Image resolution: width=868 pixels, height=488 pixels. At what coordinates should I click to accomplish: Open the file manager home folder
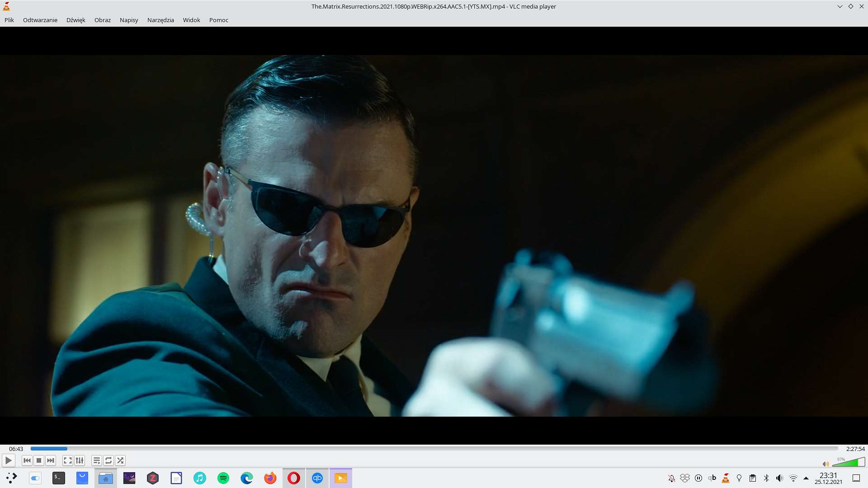point(106,478)
